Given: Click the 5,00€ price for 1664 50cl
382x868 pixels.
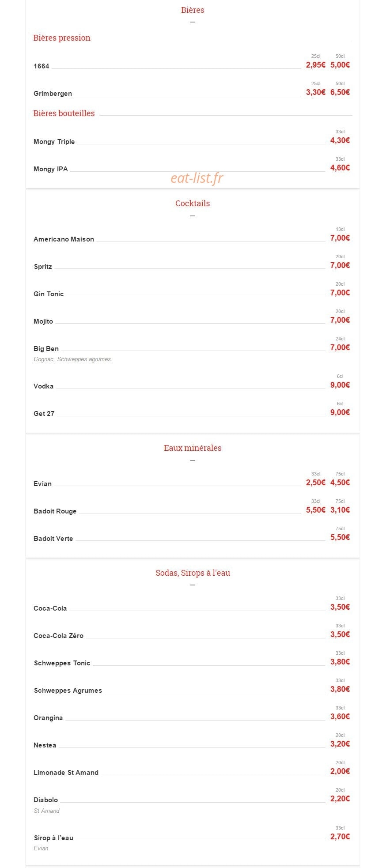Looking at the screenshot, I should [x=340, y=65].
